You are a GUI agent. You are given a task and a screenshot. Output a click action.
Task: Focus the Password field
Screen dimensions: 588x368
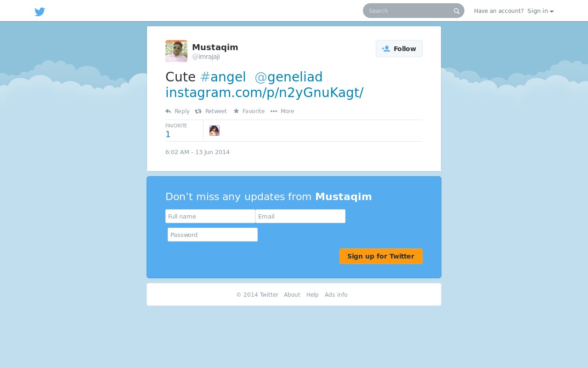coord(213,235)
